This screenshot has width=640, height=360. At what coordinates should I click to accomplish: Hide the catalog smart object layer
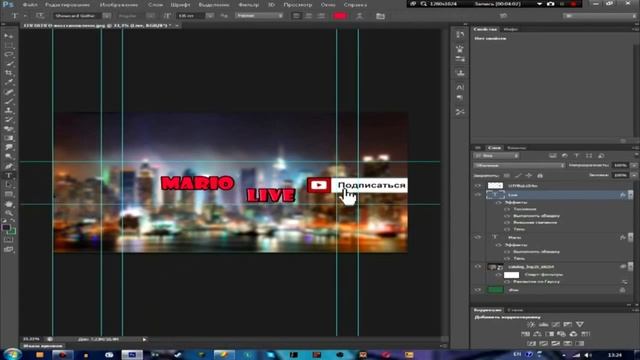478,267
